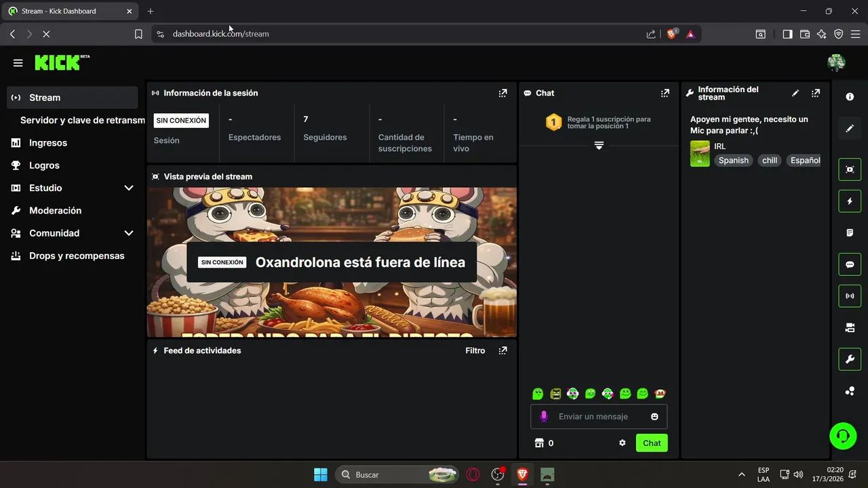Image resolution: width=868 pixels, height=488 pixels.
Task: Toggle the browser sidebar panel icon
Action: click(x=787, y=34)
